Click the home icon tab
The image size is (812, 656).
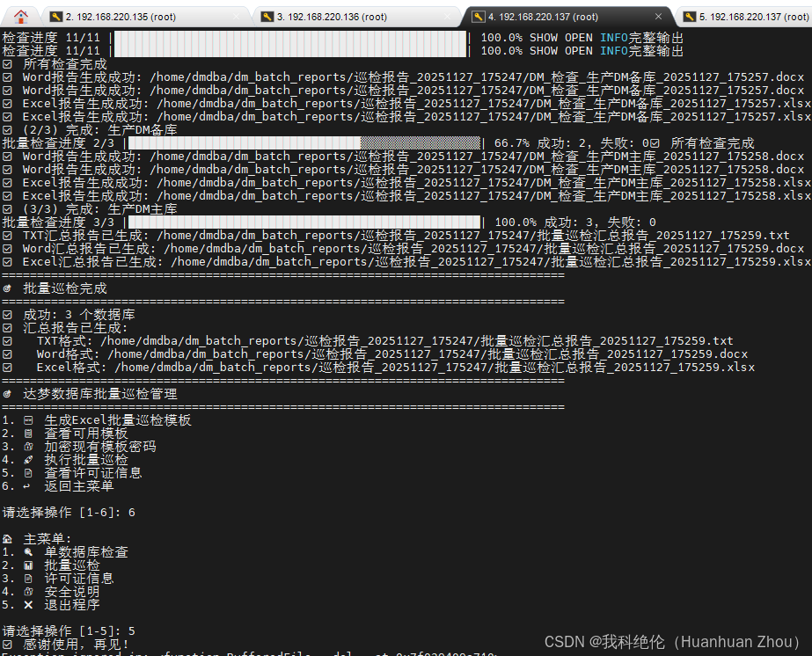click(x=21, y=17)
